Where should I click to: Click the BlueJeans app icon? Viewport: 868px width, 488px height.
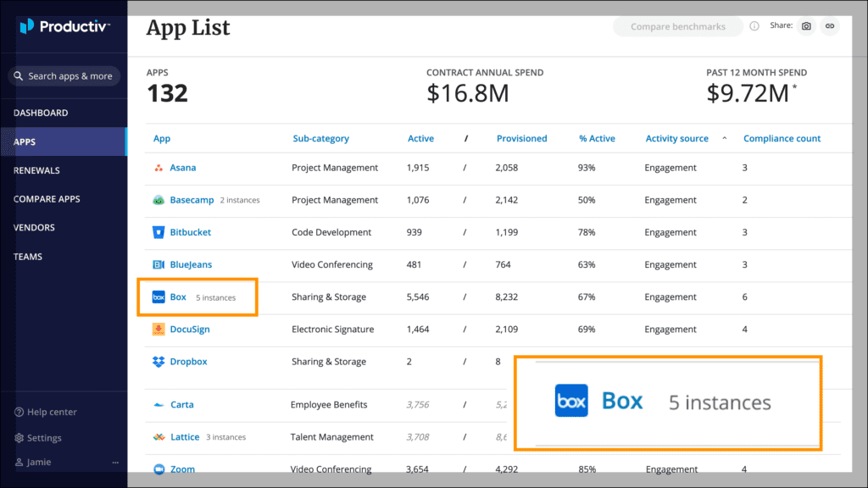[x=159, y=264]
